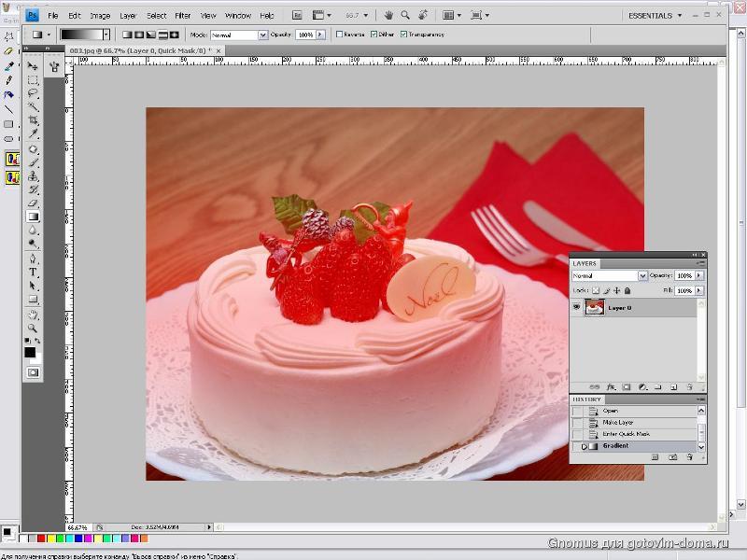Select the Dodge tool
Viewport: 747px width, 560px height.
pos(33,244)
